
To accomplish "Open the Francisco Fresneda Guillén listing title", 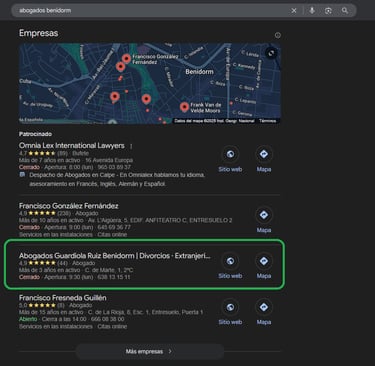I will (x=63, y=298).
